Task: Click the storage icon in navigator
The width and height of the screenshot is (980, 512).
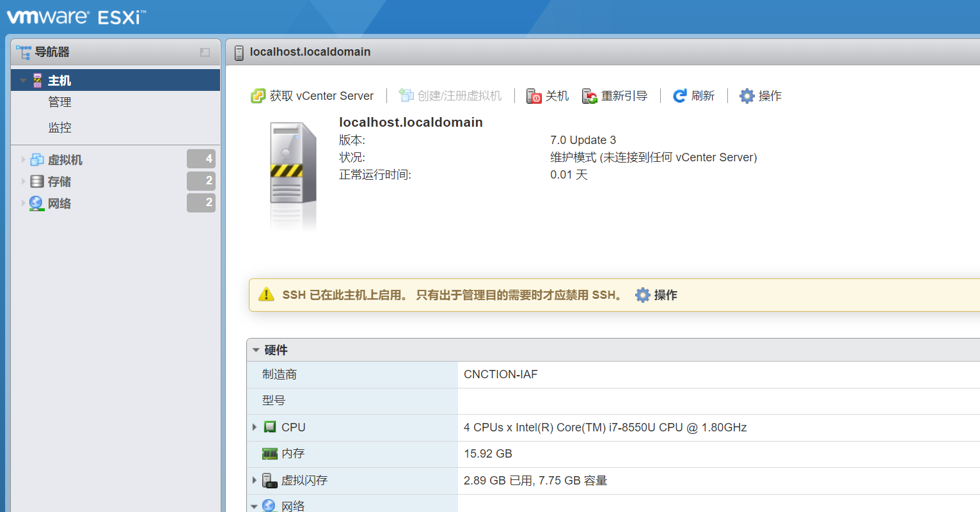Action: click(x=37, y=182)
